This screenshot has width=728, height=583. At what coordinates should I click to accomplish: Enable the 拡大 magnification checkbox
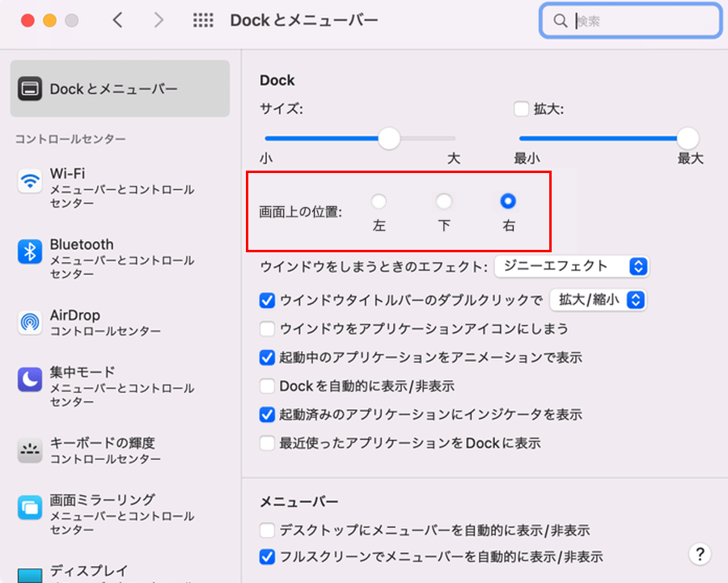[x=522, y=109]
